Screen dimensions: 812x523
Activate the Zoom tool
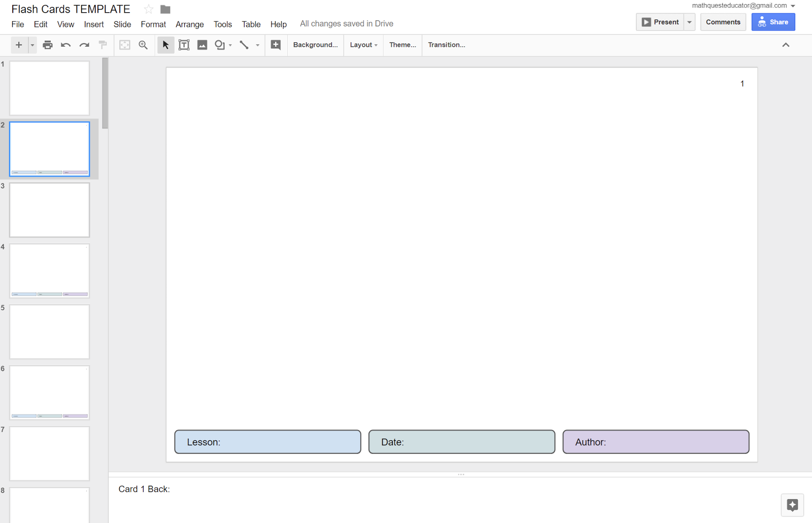pos(143,45)
